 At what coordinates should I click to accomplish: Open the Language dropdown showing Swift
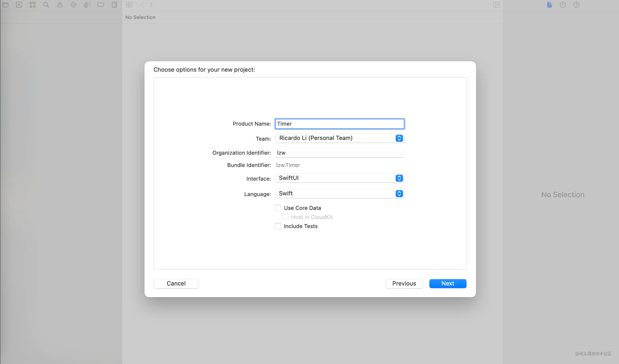339,194
